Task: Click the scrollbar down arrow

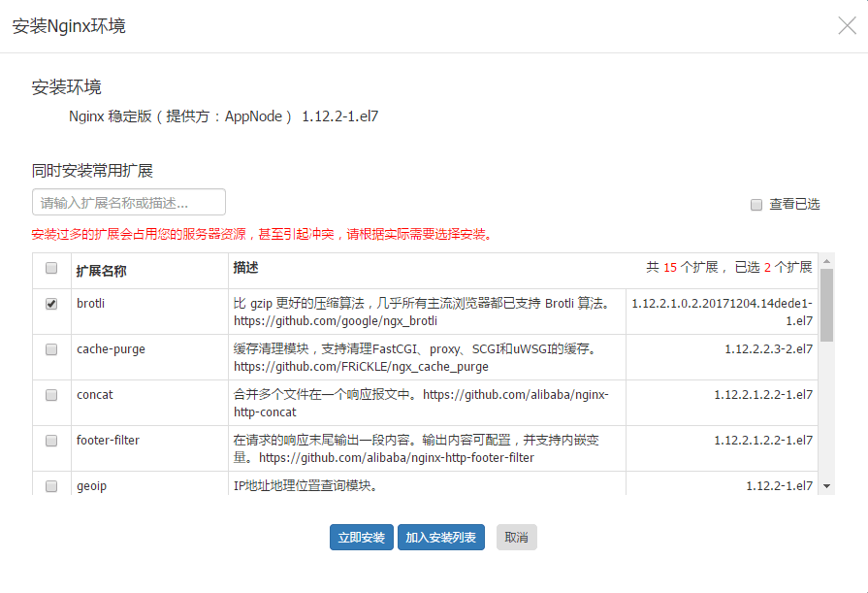Action: coord(826,485)
